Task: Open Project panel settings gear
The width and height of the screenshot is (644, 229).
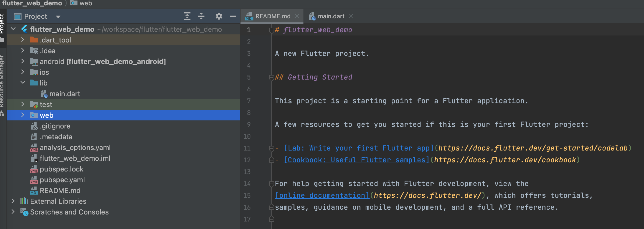Action: pos(219,16)
